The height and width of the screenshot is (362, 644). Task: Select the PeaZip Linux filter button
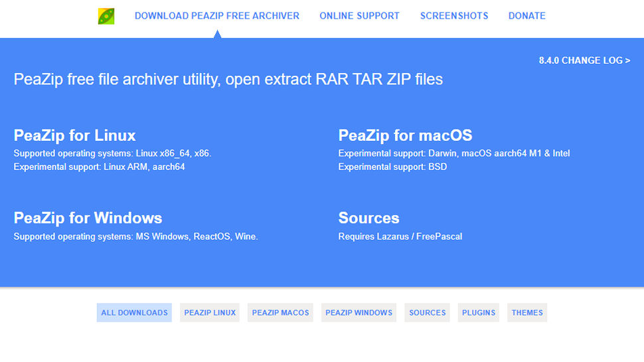point(210,313)
